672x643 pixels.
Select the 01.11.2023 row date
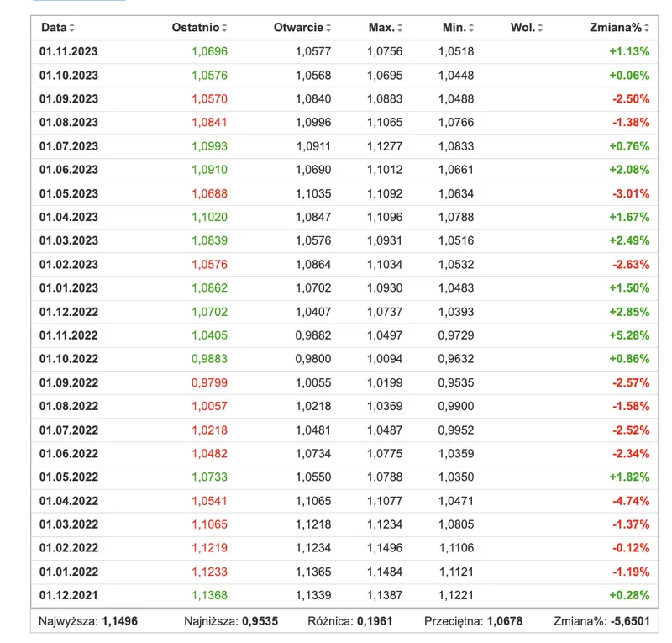pyautogui.click(x=69, y=52)
